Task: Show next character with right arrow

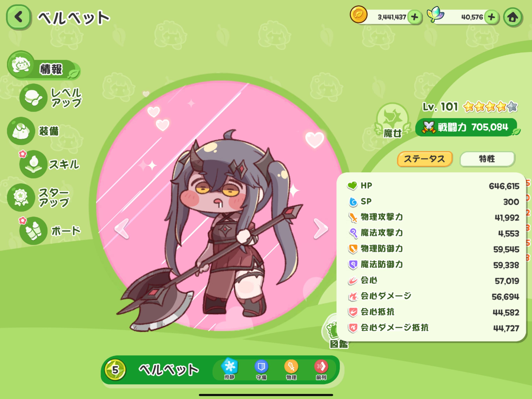Action: [x=321, y=229]
